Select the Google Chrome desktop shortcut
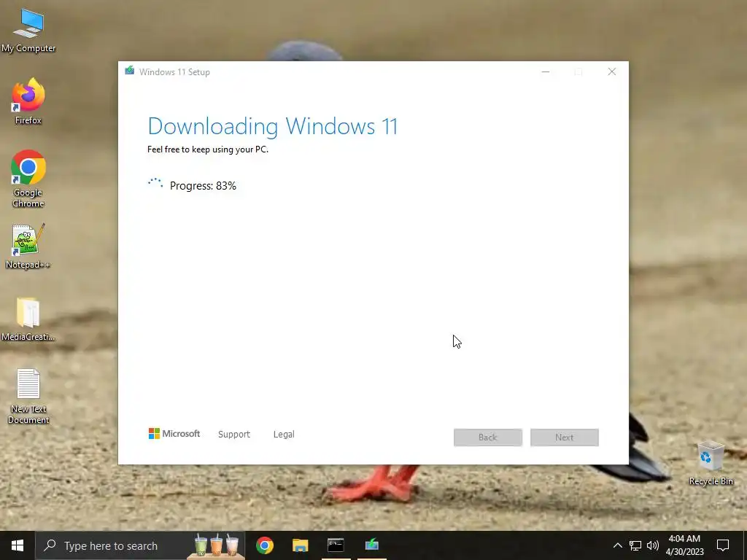The width and height of the screenshot is (747, 560). pyautogui.click(x=28, y=179)
